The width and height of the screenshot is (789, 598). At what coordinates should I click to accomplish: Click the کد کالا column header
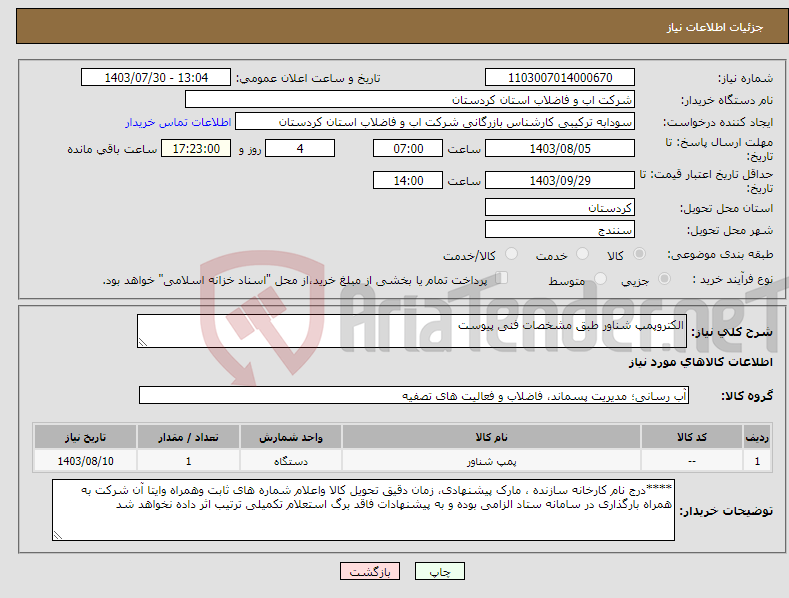(691, 437)
